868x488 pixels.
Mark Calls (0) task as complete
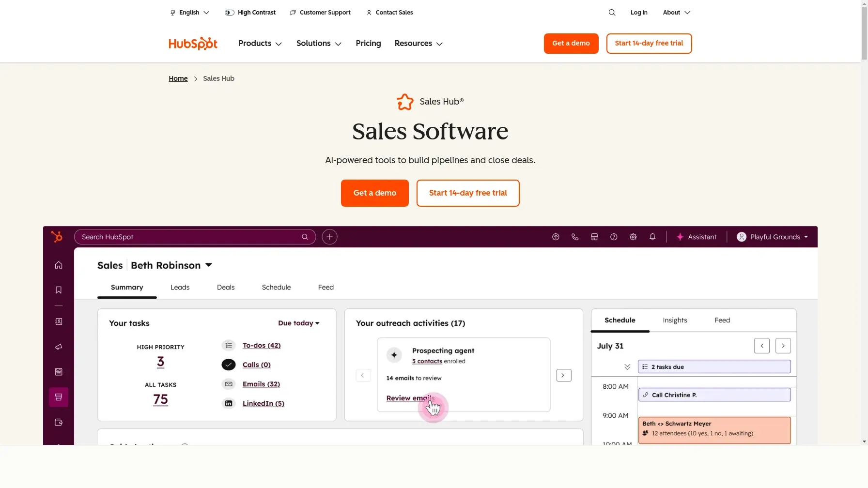pyautogui.click(x=228, y=365)
